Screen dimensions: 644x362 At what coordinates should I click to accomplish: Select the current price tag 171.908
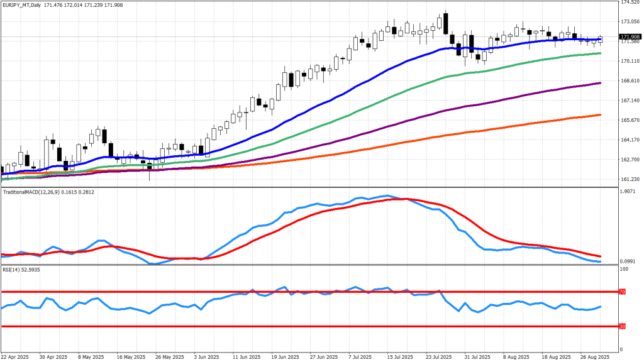tap(630, 37)
